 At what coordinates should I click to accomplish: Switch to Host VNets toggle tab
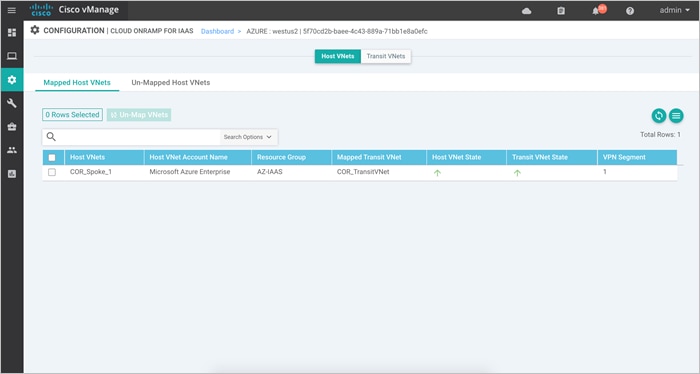[338, 56]
